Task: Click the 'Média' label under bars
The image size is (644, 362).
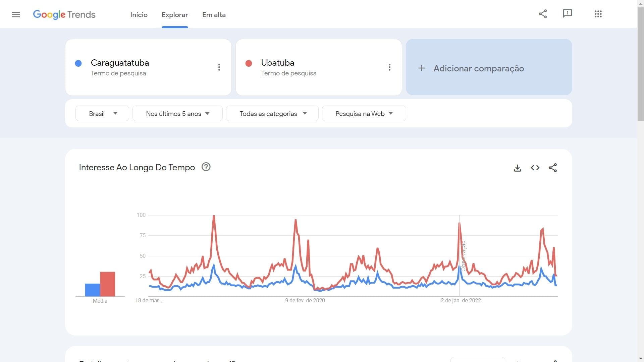Action: coord(100,301)
